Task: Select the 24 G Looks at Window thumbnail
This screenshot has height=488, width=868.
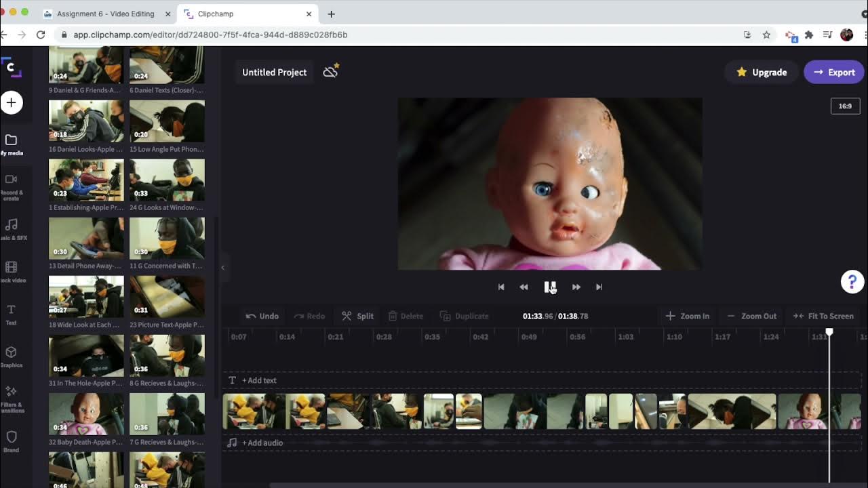Action: (x=167, y=179)
